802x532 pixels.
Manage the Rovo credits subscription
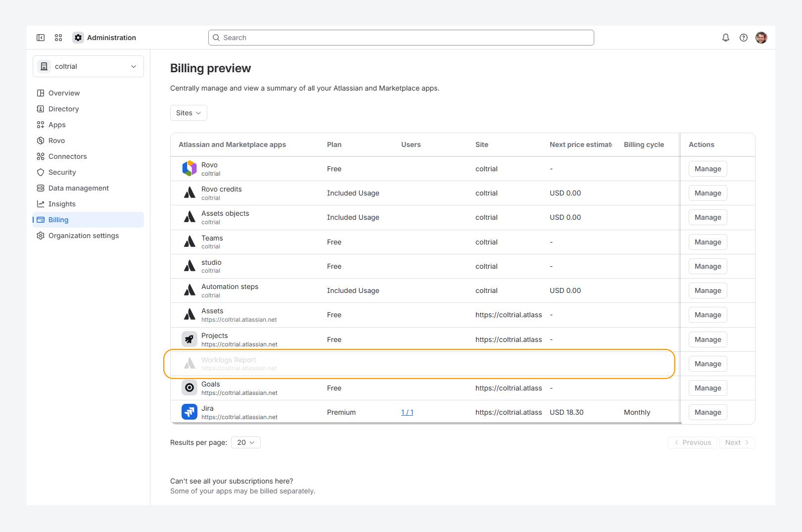pos(708,193)
